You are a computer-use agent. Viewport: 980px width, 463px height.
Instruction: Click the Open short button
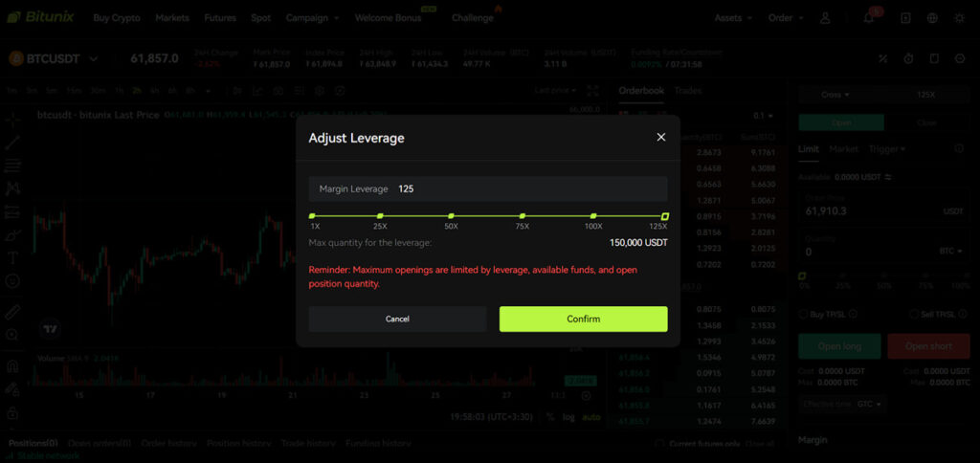click(x=928, y=346)
